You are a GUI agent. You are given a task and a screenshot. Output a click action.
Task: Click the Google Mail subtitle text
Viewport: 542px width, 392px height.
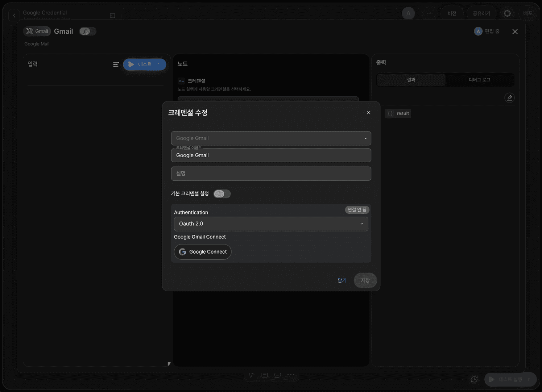[37, 44]
